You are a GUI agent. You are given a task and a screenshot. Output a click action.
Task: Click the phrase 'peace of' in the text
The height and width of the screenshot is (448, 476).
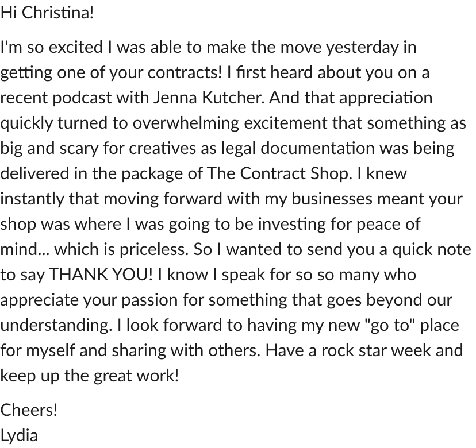(388, 225)
